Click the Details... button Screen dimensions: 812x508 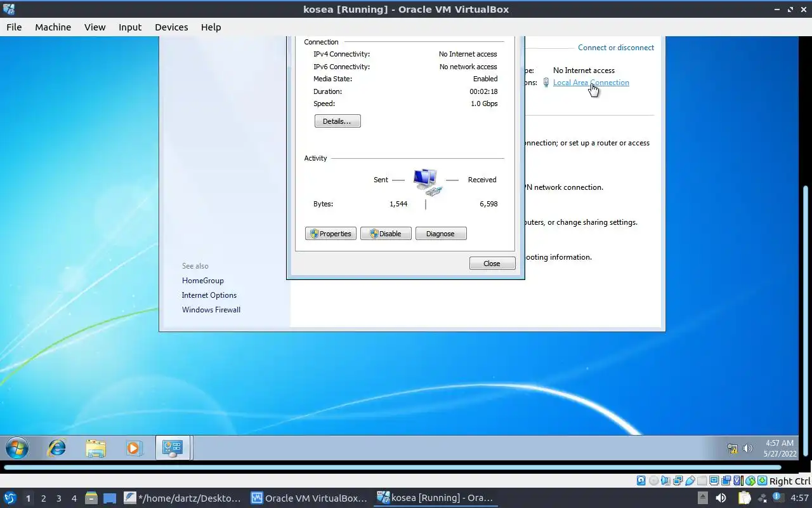(x=337, y=121)
